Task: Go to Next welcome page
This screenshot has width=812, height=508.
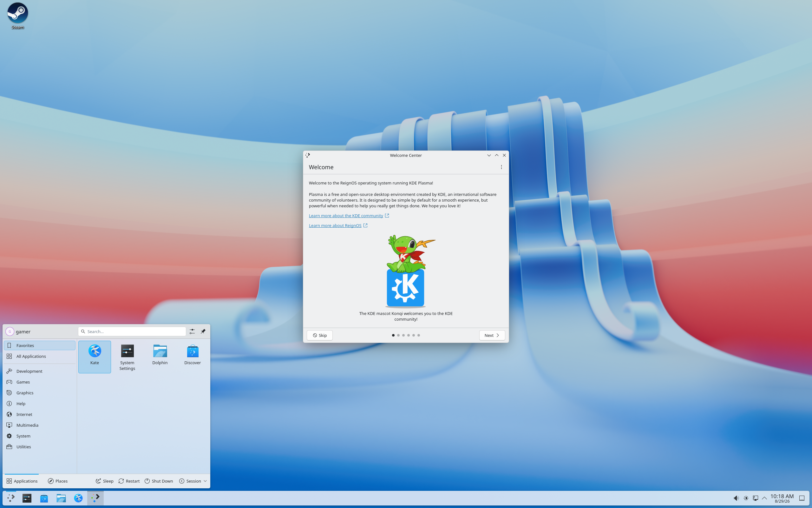Action: 492,335
